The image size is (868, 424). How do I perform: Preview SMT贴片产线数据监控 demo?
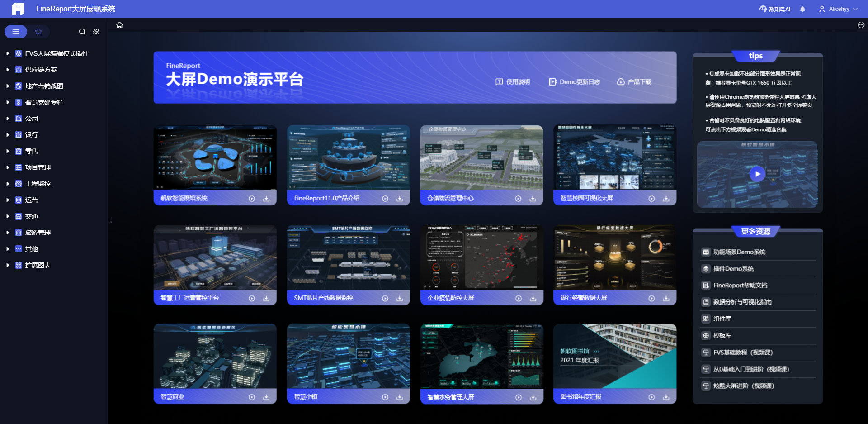[x=385, y=299]
